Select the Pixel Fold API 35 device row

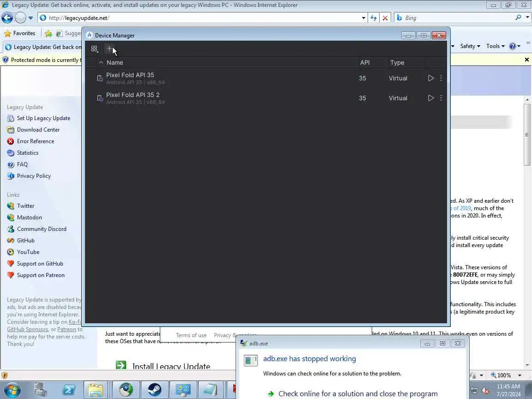(x=266, y=78)
